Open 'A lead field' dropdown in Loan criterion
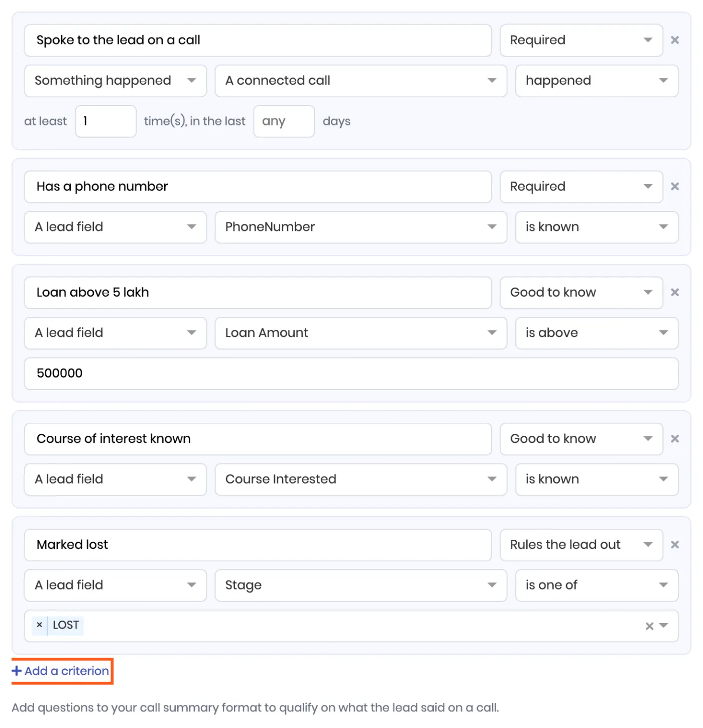The height and width of the screenshot is (728, 703). click(x=115, y=333)
